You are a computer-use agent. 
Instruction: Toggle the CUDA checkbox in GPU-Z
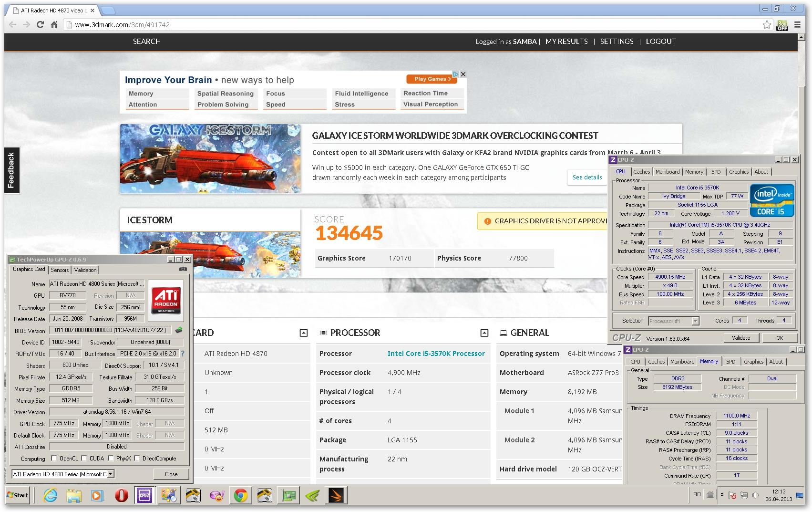[84, 459]
